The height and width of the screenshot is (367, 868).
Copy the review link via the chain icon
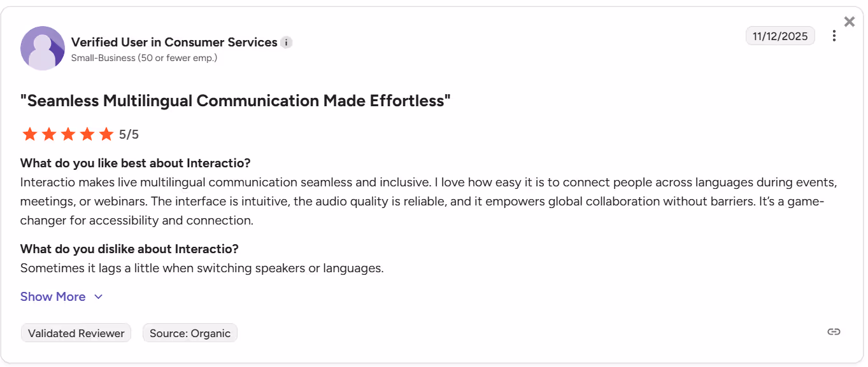pos(833,331)
